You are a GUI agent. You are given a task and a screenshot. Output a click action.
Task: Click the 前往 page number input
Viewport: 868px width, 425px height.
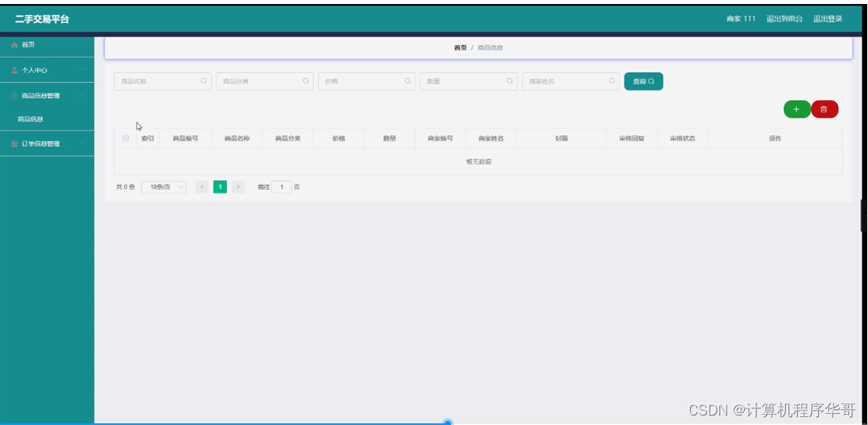tap(281, 187)
